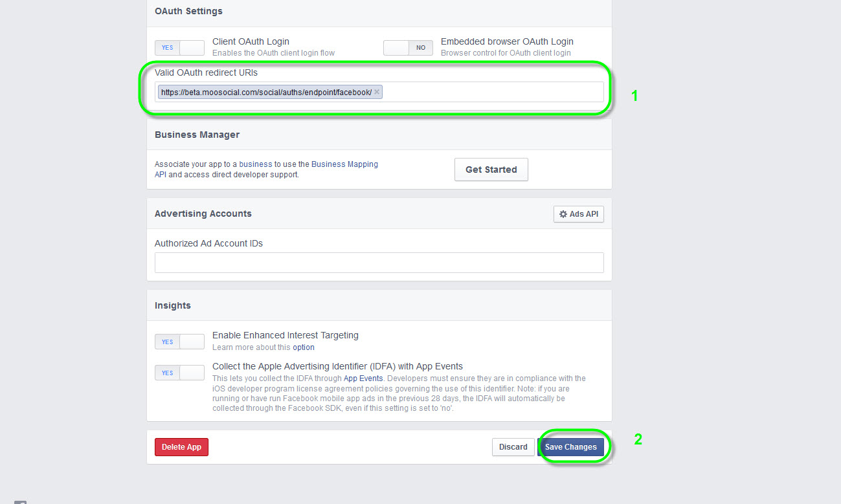Discard the unsaved changes
The height and width of the screenshot is (504, 841).
[513, 447]
